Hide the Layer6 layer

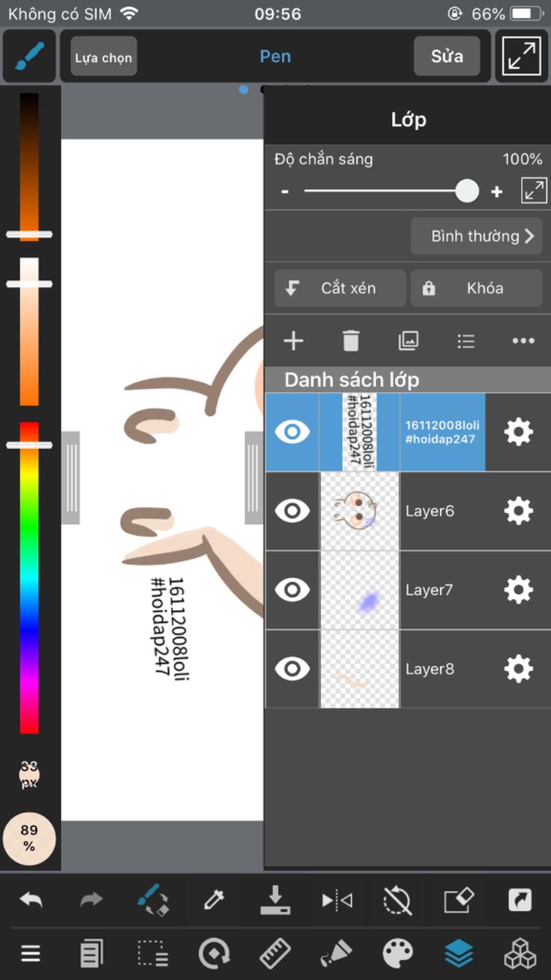(292, 510)
